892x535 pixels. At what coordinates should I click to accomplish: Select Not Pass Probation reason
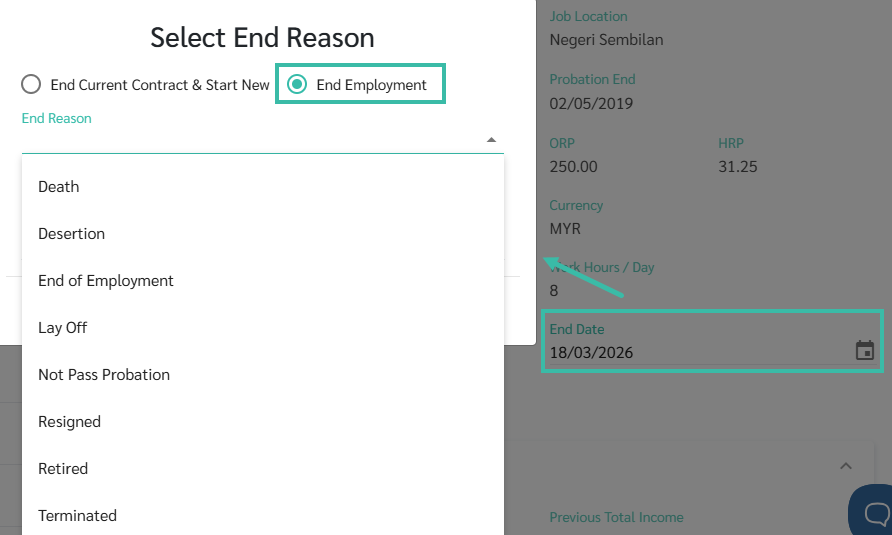tap(104, 375)
